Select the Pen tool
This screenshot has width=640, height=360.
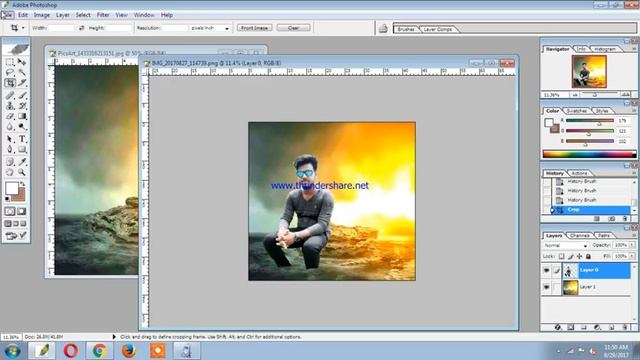pos(10,149)
